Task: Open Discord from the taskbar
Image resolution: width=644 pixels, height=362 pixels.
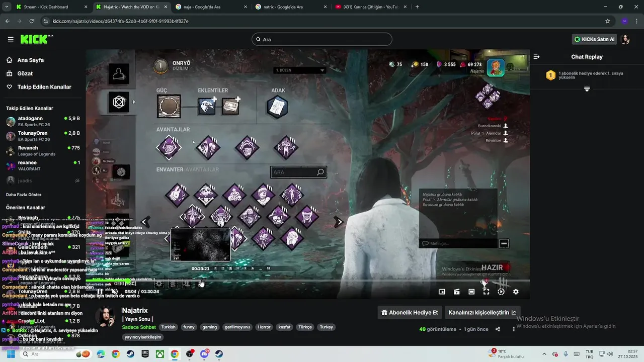Action: tap(204, 354)
